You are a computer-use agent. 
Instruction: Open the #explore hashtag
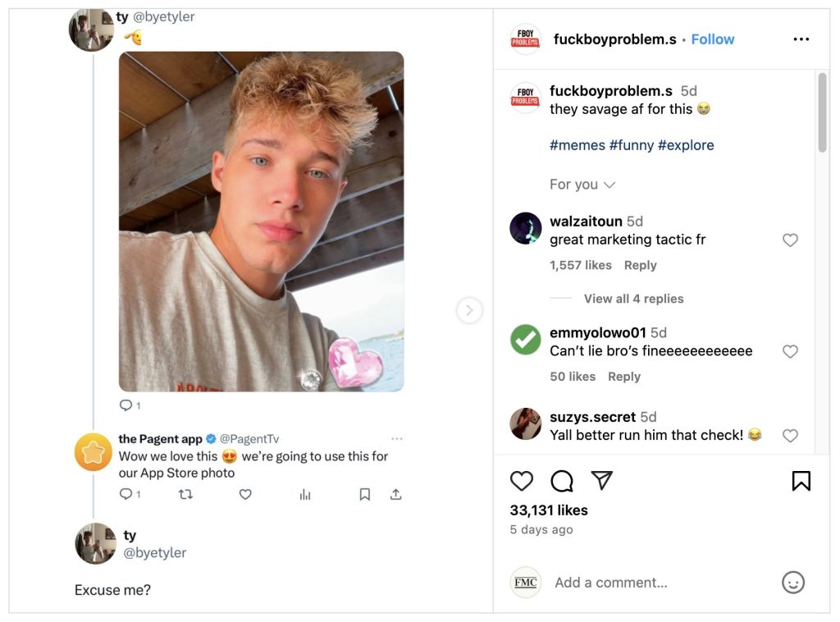tap(686, 145)
